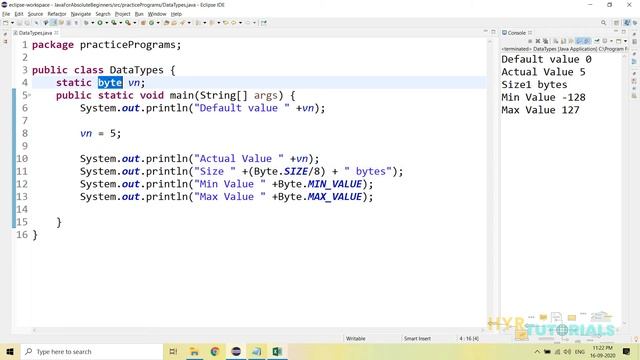This screenshot has width=640, height=360.
Task: Click the line vn = 5; in editor
Action: point(100,133)
